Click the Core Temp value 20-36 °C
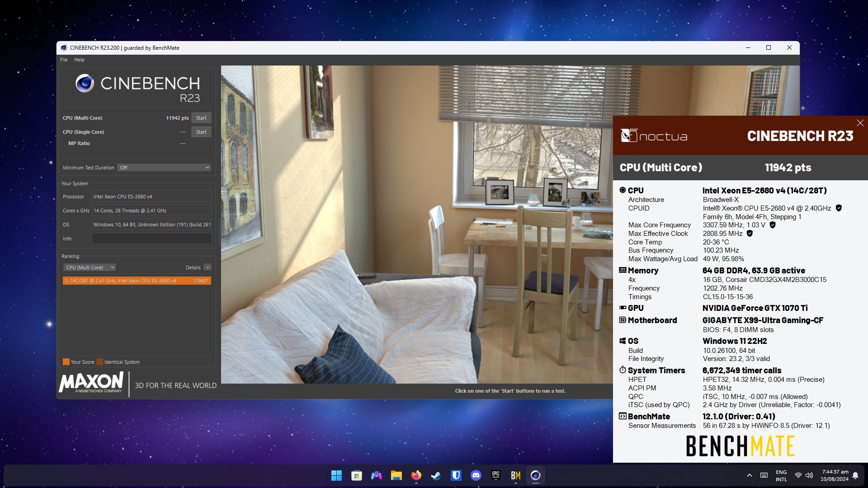 tap(716, 242)
